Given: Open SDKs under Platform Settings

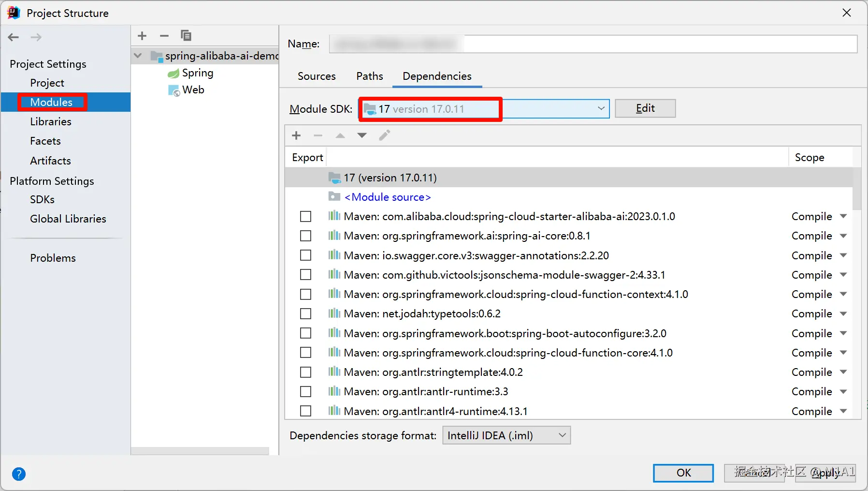Looking at the screenshot, I should pos(42,199).
